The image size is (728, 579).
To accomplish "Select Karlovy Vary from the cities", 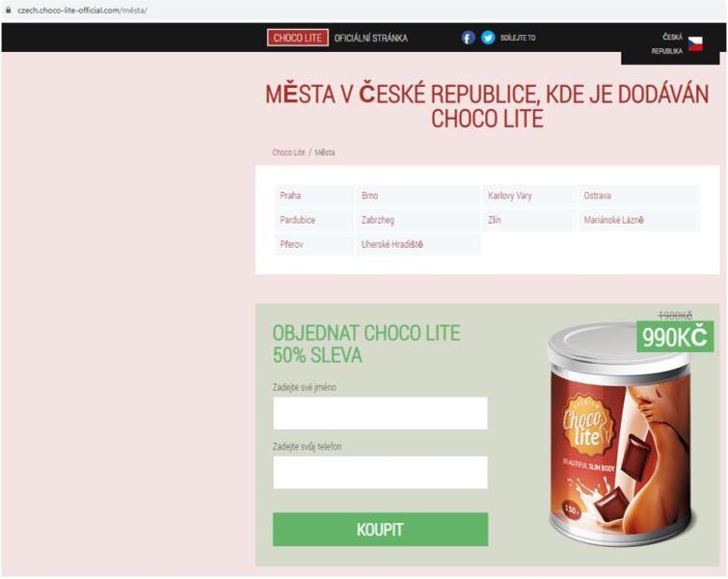I will 510,196.
